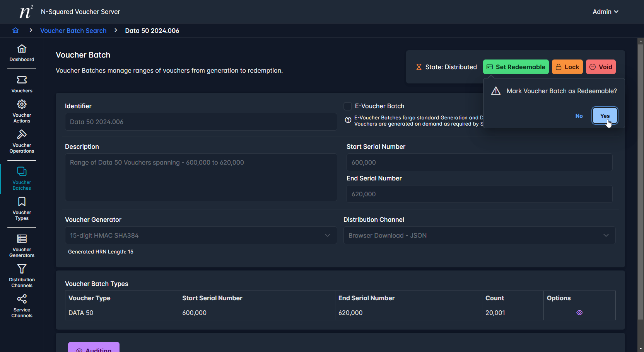Click No to cancel redeemable prompt
The width and height of the screenshot is (644, 352).
pyautogui.click(x=579, y=116)
